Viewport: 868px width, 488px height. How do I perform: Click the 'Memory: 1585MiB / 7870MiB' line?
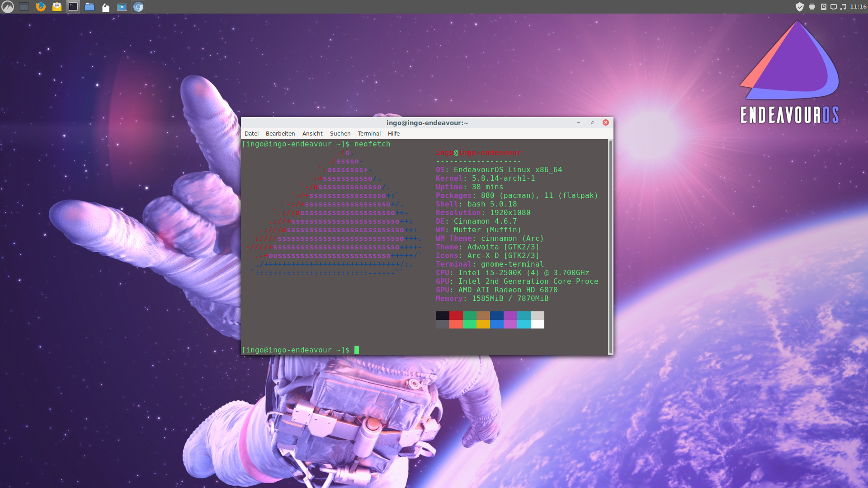point(492,299)
